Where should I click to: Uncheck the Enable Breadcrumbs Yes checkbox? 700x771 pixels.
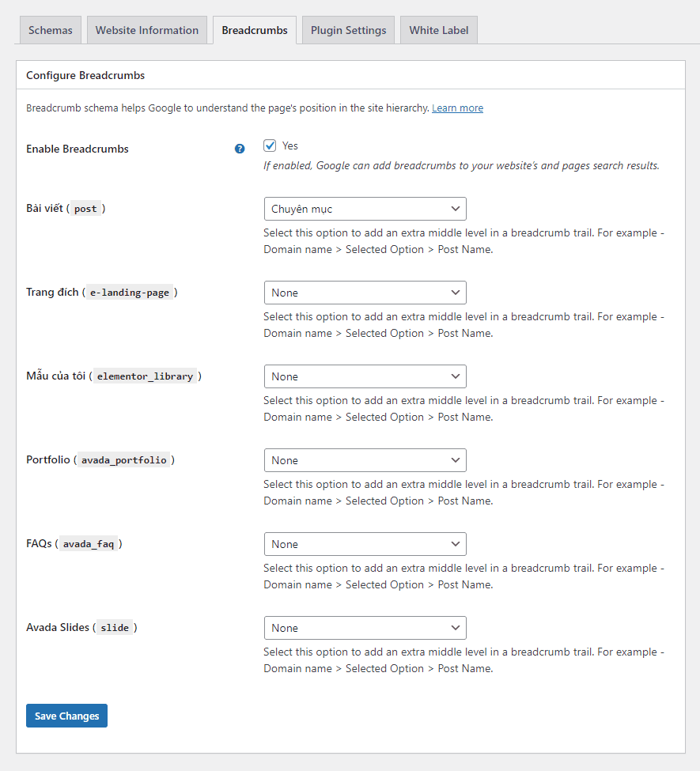(271, 146)
